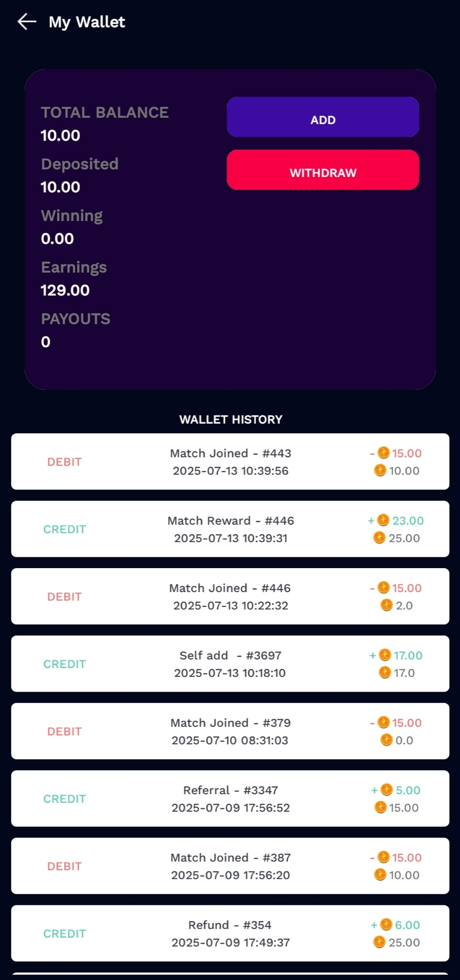Tap coin icon beside Self add +17.00

point(385,655)
